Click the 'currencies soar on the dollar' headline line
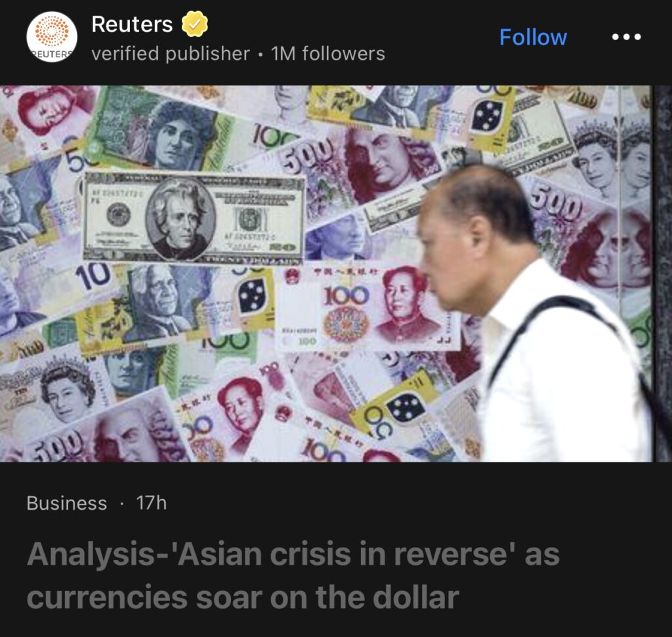This screenshot has height=637, width=672. (x=243, y=597)
